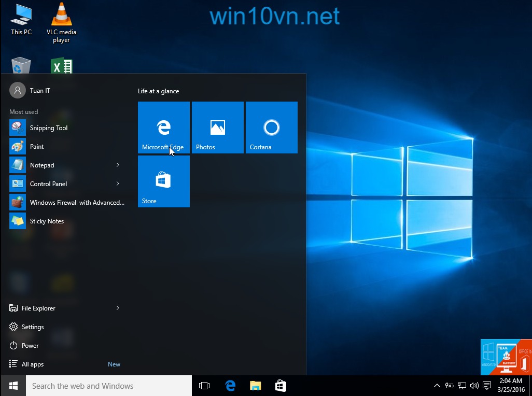Open Task View on the taskbar

click(204, 386)
